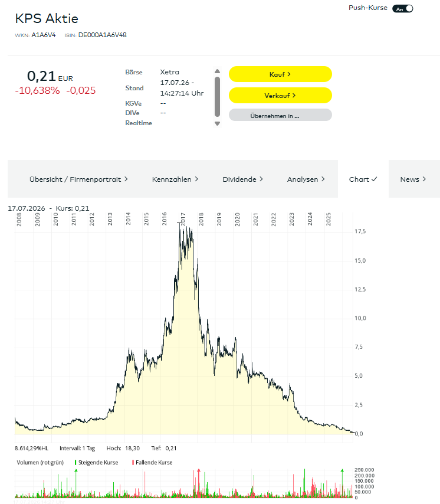This screenshot has width=440, height=504.
Task: Click the 250.000 value on the volume axis
Action: click(365, 470)
